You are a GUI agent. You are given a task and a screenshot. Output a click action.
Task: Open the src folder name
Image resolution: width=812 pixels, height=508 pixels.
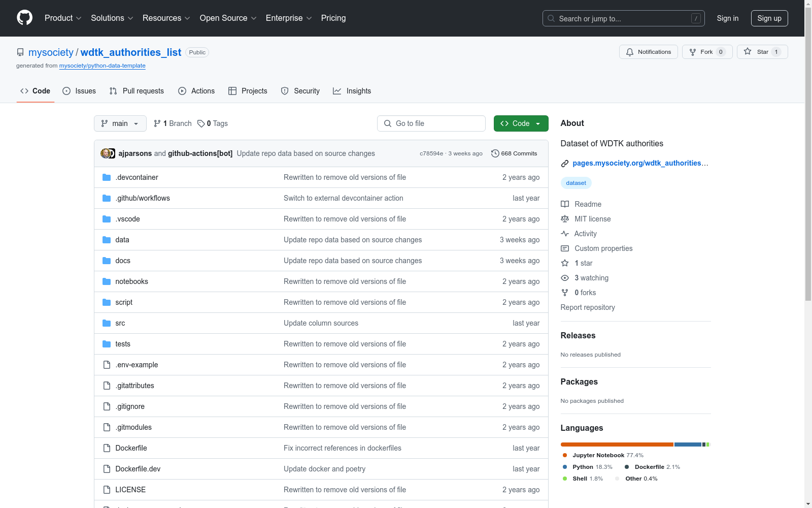coord(120,323)
